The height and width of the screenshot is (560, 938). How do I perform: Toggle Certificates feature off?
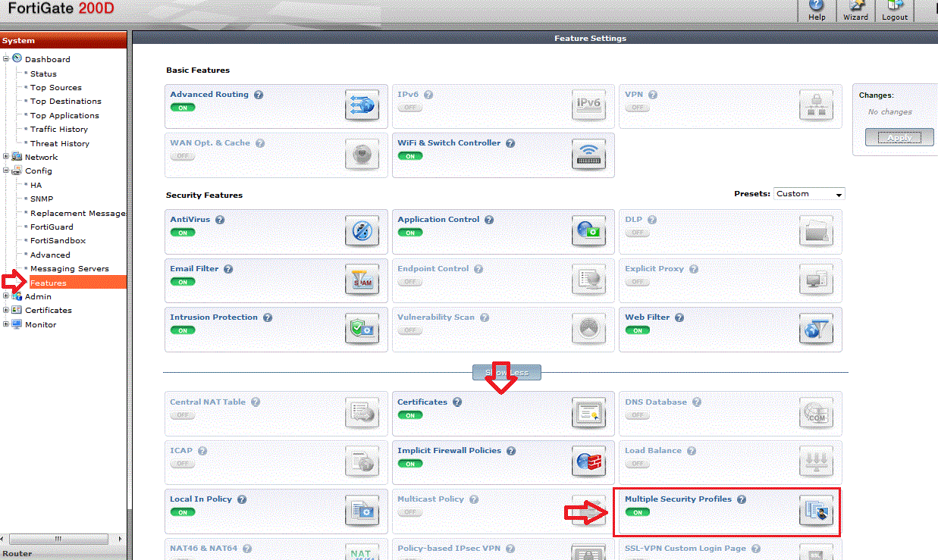(409, 415)
